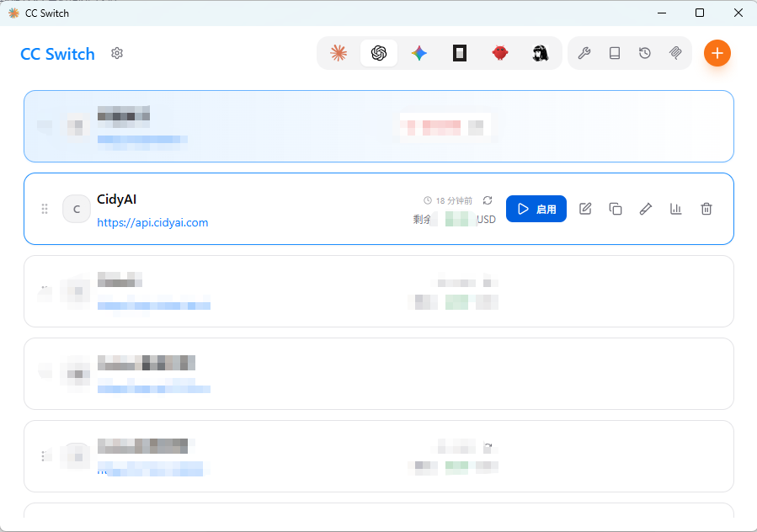Select the OpenAI Codex app tab
Image resolution: width=757 pixels, height=532 pixels.
[379, 53]
